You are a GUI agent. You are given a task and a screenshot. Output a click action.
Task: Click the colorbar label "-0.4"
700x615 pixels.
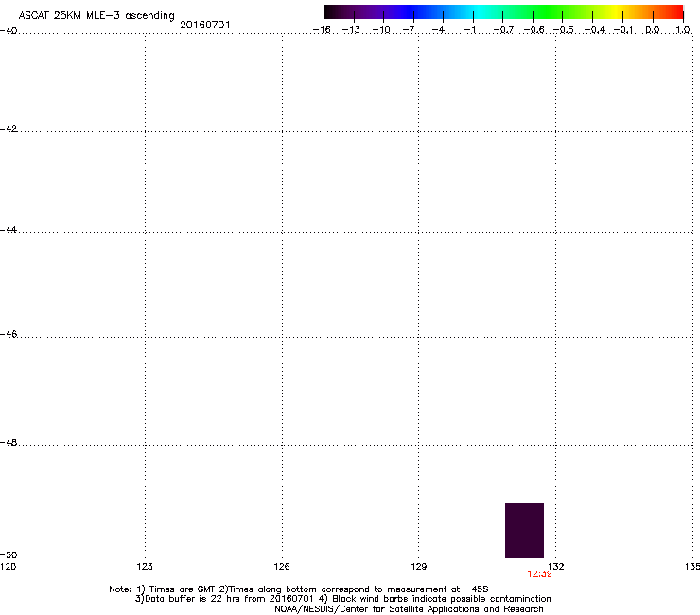point(595,30)
